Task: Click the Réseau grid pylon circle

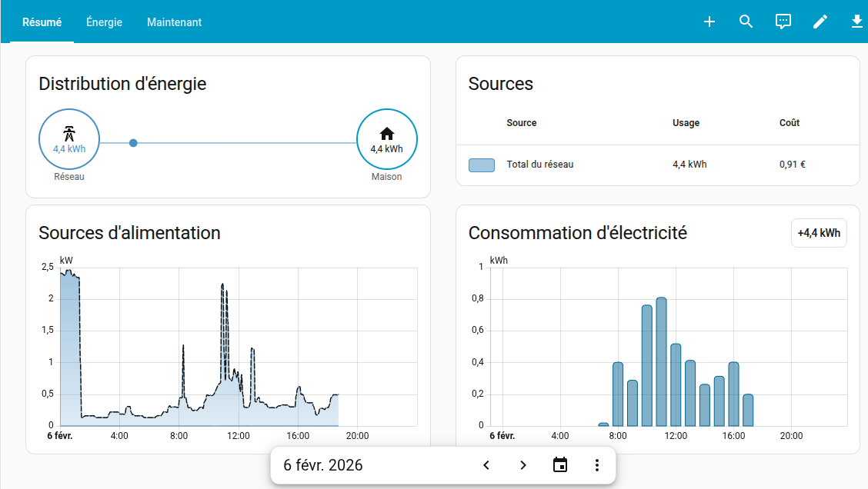Action: point(69,139)
